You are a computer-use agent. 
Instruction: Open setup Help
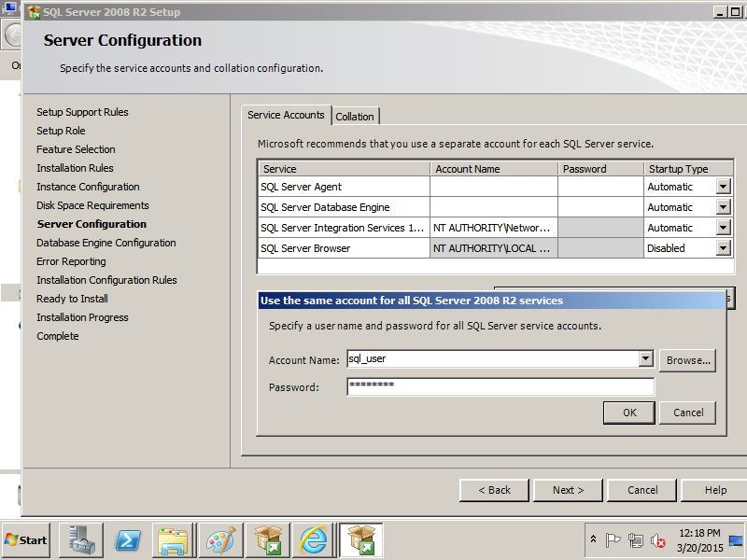tap(714, 490)
